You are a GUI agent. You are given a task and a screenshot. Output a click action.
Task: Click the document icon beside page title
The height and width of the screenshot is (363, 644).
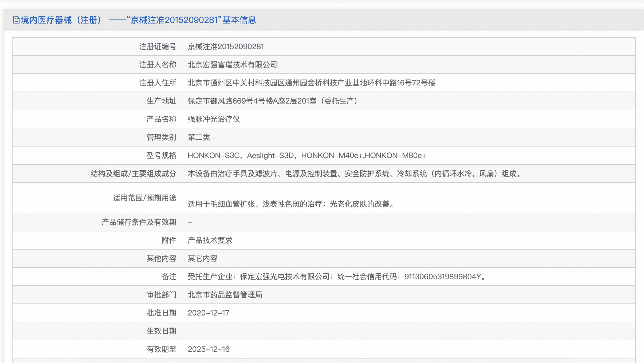click(16, 20)
